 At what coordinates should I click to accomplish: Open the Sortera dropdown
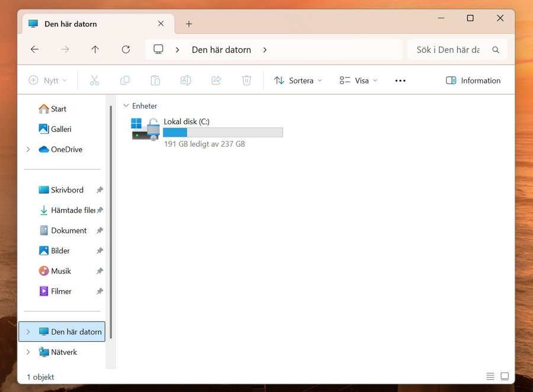click(298, 81)
